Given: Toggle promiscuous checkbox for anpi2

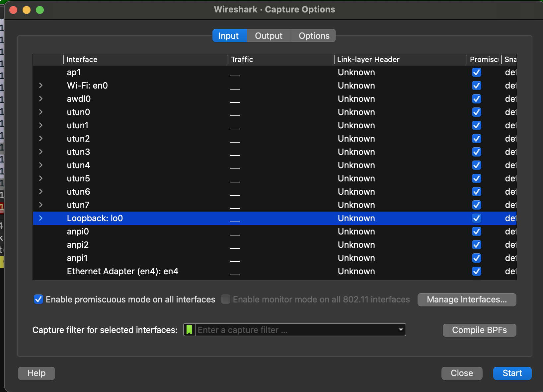Looking at the screenshot, I should point(477,245).
